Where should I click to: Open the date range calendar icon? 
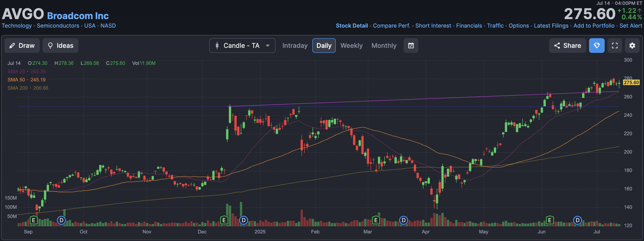click(411, 46)
